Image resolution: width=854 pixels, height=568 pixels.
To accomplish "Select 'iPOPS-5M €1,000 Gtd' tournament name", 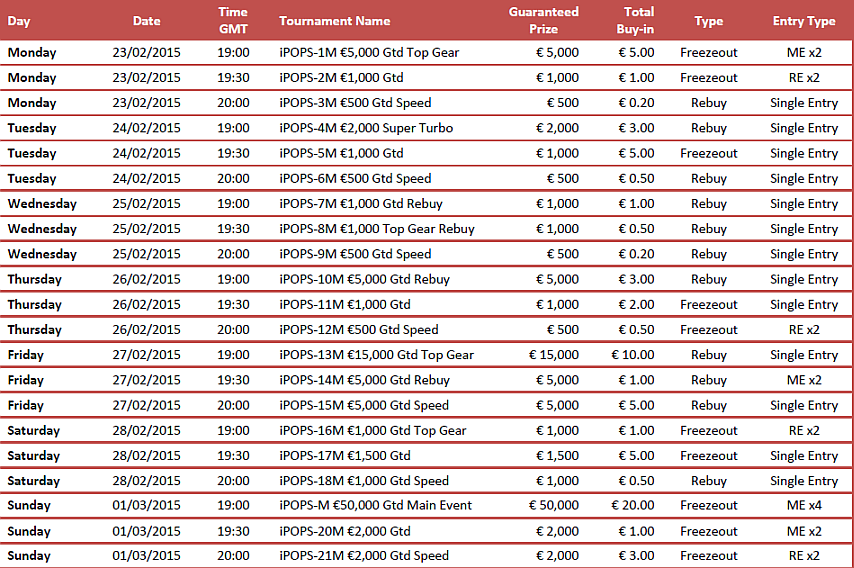I will (x=341, y=154).
